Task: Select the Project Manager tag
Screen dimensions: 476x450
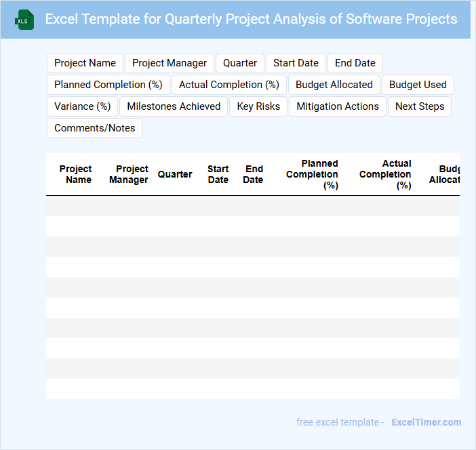Action: tap(170, 63)
